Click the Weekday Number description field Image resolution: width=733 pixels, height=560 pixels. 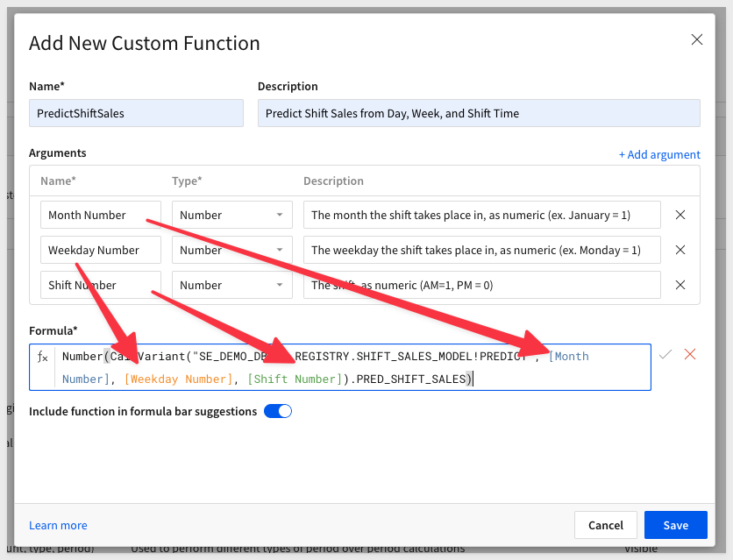coord(482,250)
